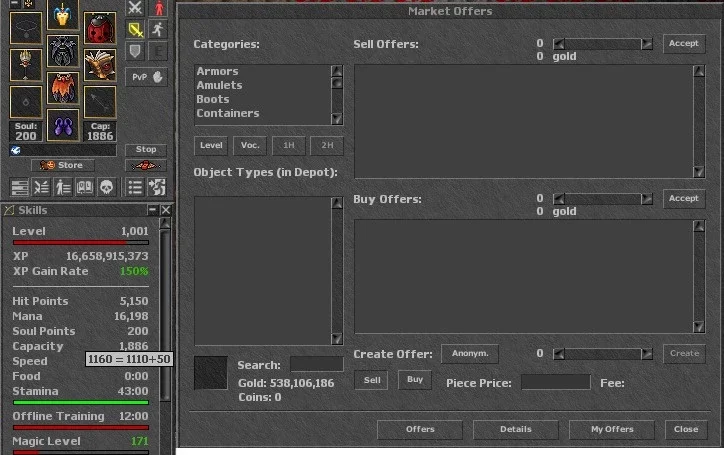This screenshot has height=455, width=724.
Task: Enable chase opponent running man icon
Action: tap(158, 30)
